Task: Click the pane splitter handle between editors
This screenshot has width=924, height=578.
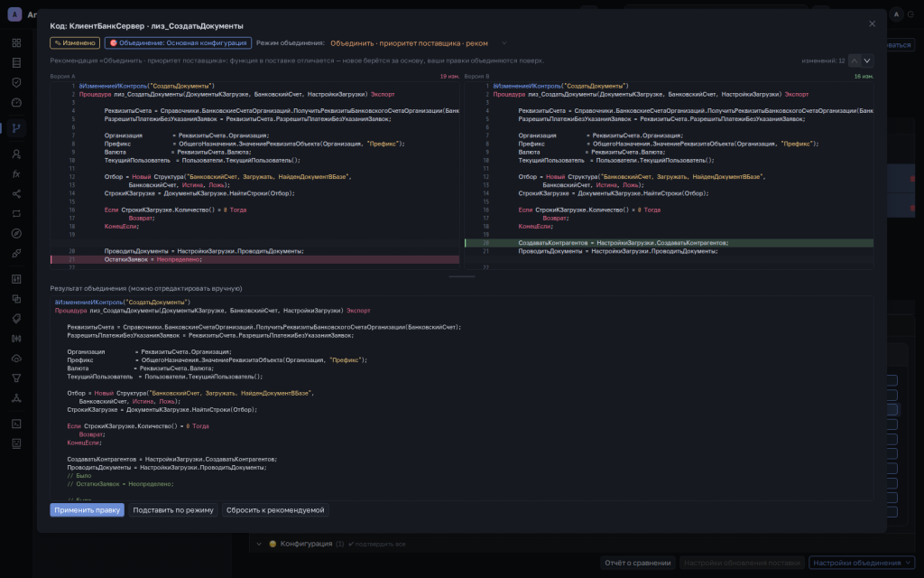Action: (x=461, y=276)
